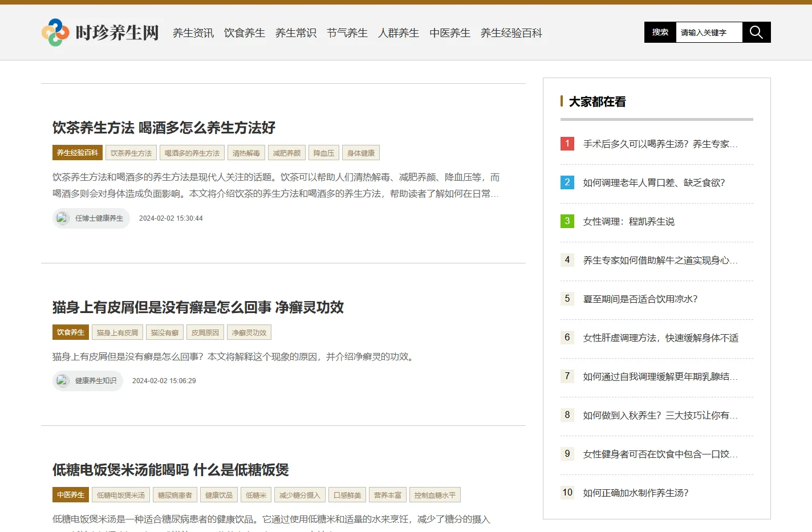The height and width of the screenshot is (532, 812).
Task: Open ranked item 养生专家如何借助解牛之道
Action: click(660, 261)
